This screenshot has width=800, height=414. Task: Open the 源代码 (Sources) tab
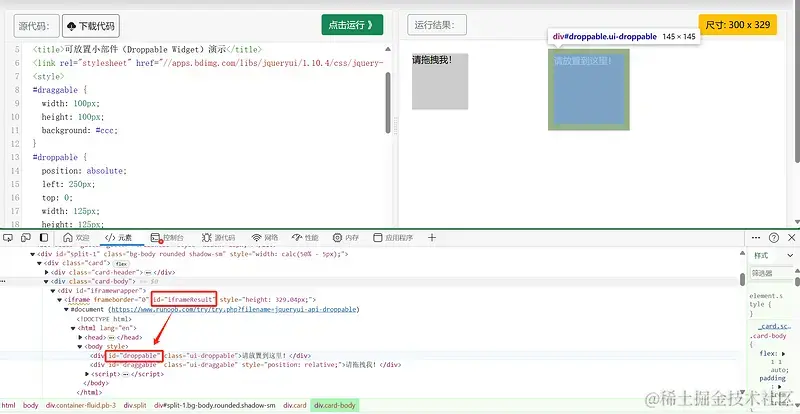pyautogui.click(x=218, y=238)
